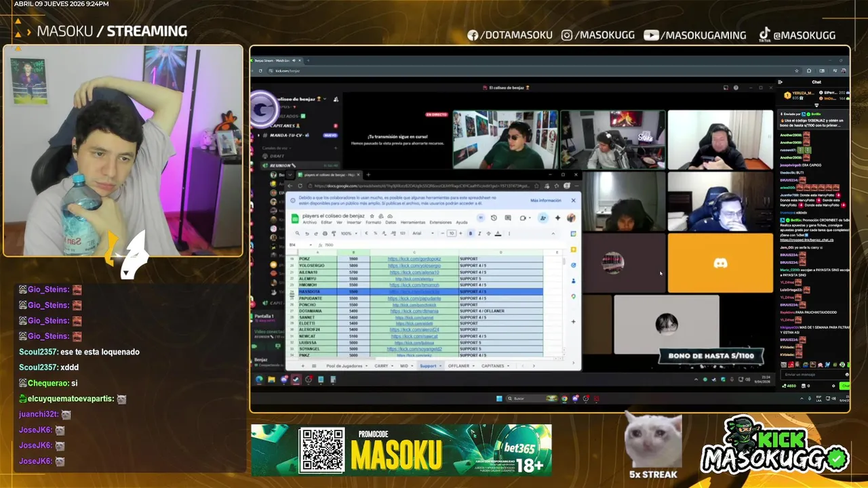This screenshot has width=868, height=488.
Task: Select the highlighted HASSDOTA cell
Action: (317, 291)
